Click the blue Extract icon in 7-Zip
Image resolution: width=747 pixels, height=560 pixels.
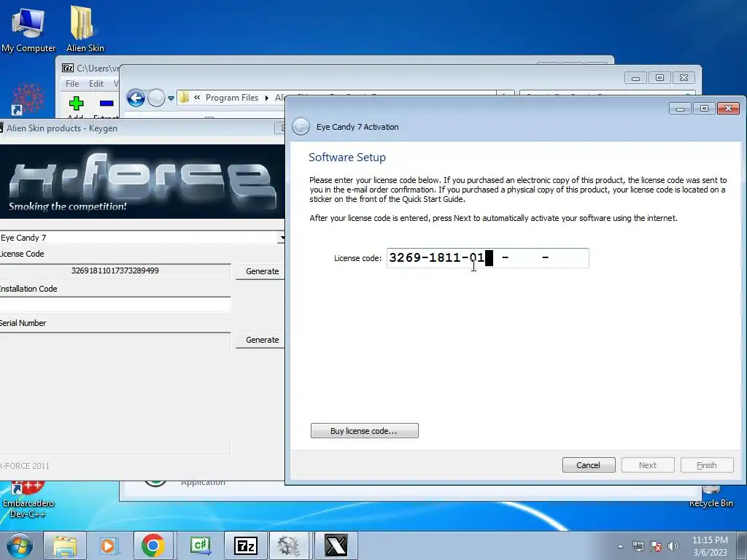tap(107, 104)
